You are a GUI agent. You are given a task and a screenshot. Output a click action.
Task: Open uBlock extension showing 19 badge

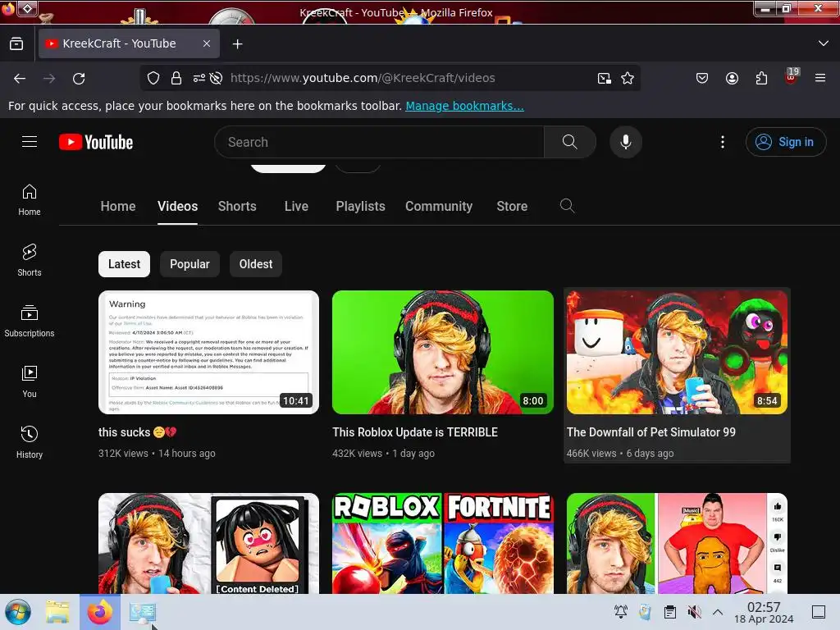pyautogui.click(x=791, y=77)
